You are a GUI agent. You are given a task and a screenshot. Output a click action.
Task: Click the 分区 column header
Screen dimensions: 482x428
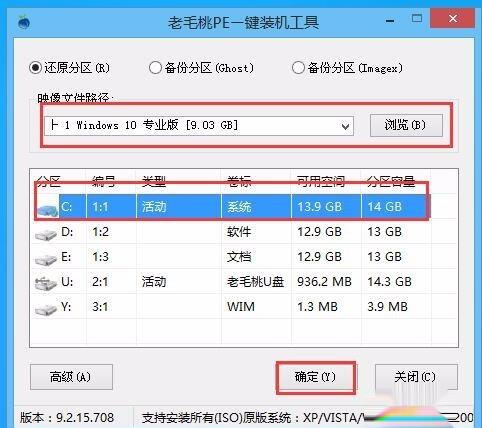[x=49, y=182]
